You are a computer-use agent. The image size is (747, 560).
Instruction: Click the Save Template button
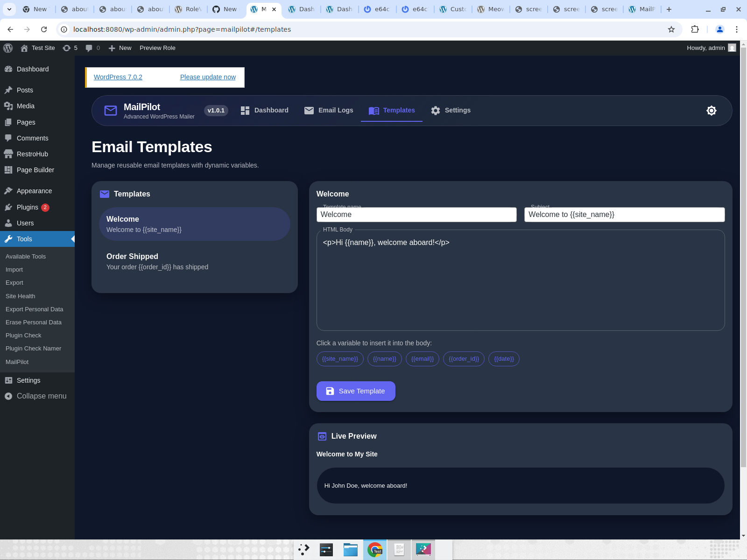coord(356,391)
